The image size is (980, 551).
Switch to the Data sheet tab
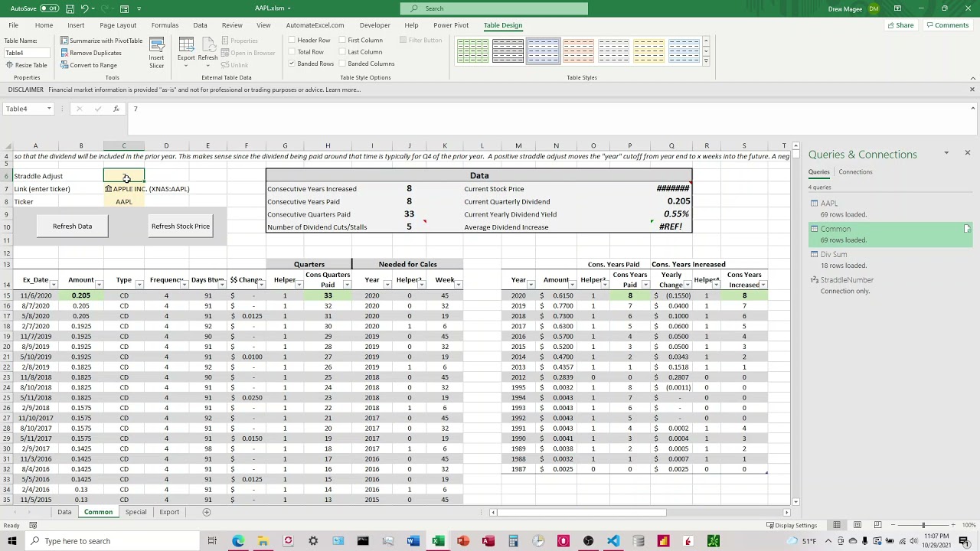pyautogui.click(x=64, y=512)
